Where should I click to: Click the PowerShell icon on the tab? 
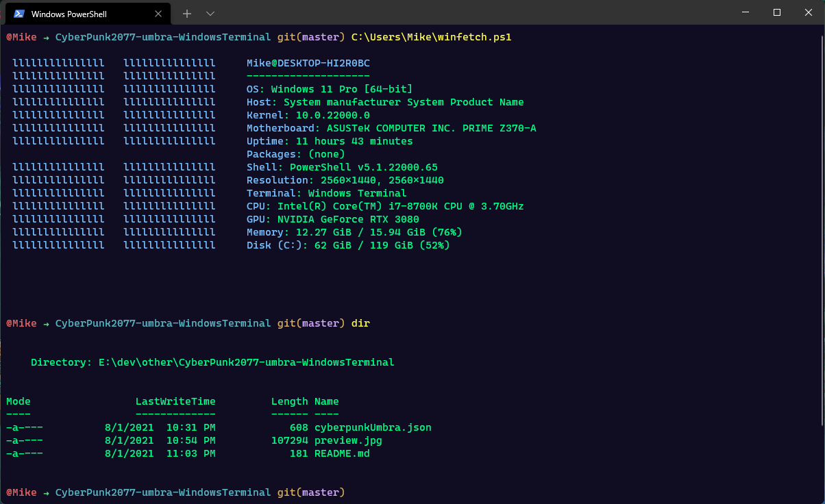19,14
